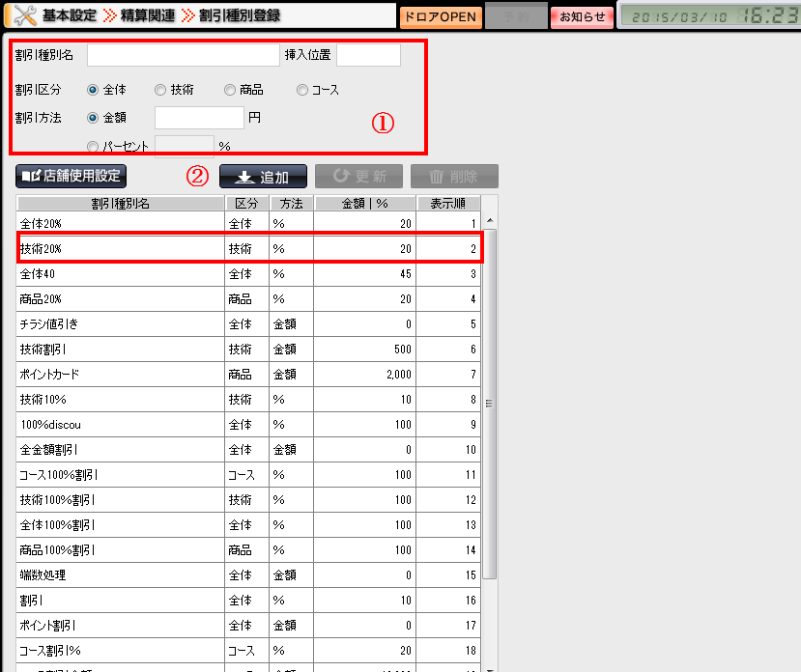Open the お知らせ notifications
Screen dimensions: 801x672
[x=583, y=16]
